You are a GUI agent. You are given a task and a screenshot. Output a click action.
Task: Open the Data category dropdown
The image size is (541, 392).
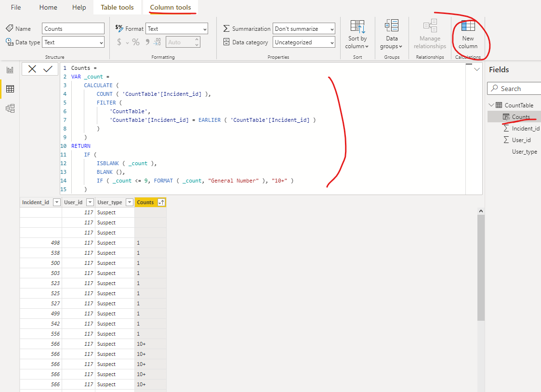pyautogui.click(x=304, y=42)
